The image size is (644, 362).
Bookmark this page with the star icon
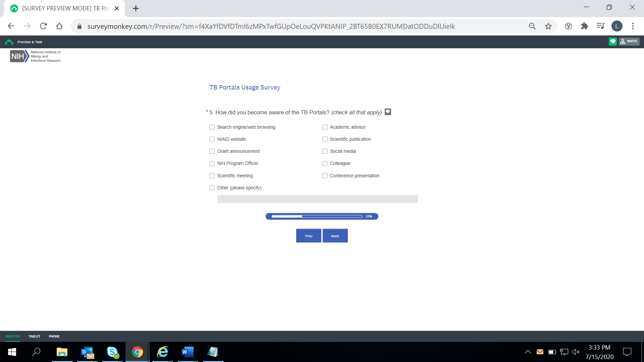coord(548,26)
